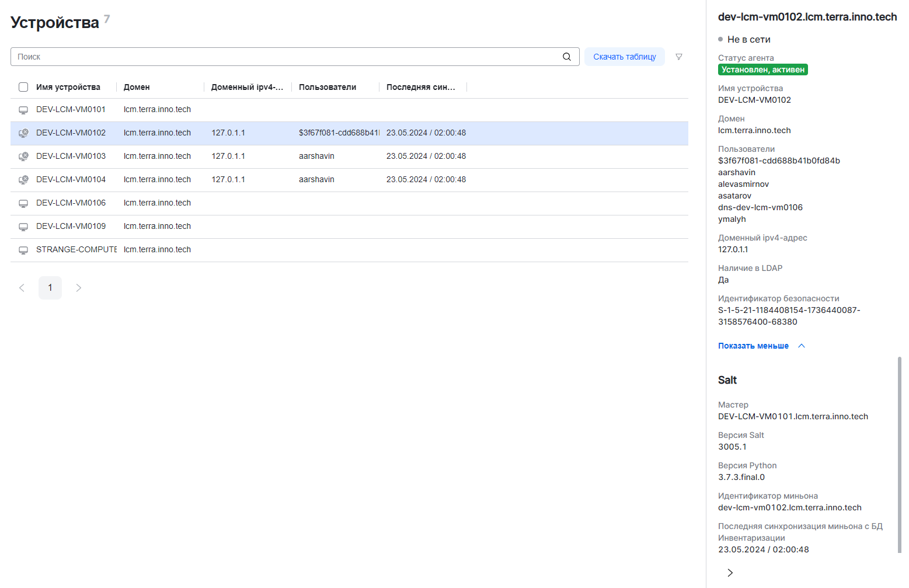Open the DEV-LCM-VM0109 row
This screenshot has height=588, width=909.
tap(71, 227)
